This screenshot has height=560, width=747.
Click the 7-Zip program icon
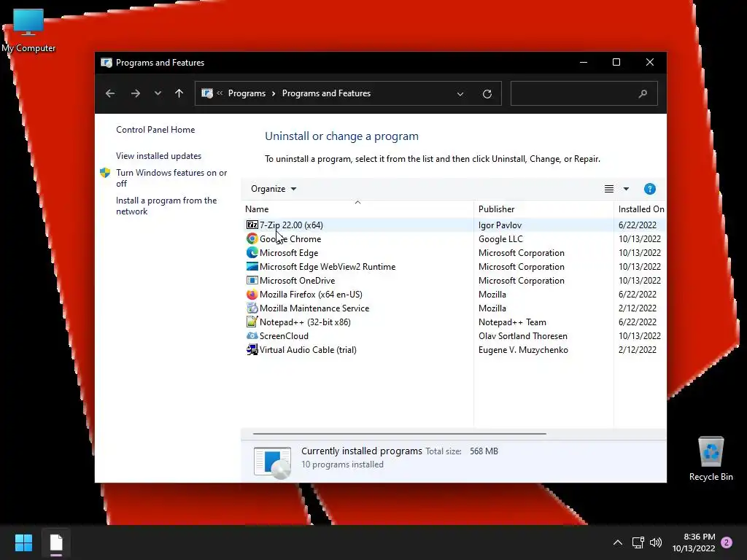pyautogui.click(x=252, y=225)
